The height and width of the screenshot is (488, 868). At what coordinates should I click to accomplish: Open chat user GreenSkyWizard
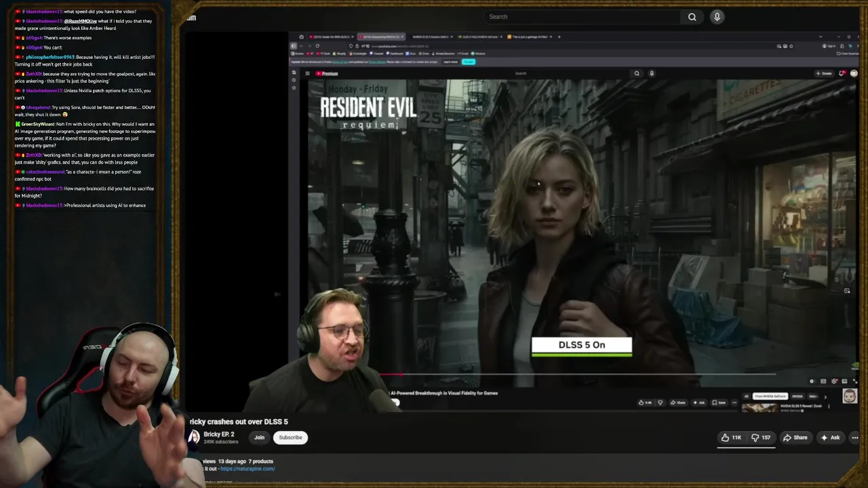coord(38,124)
